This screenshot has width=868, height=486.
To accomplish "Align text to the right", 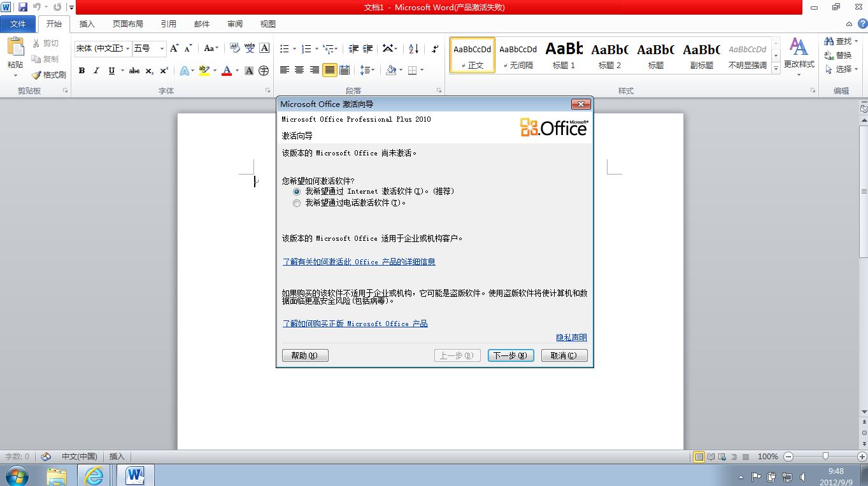I will coord(314,70).
